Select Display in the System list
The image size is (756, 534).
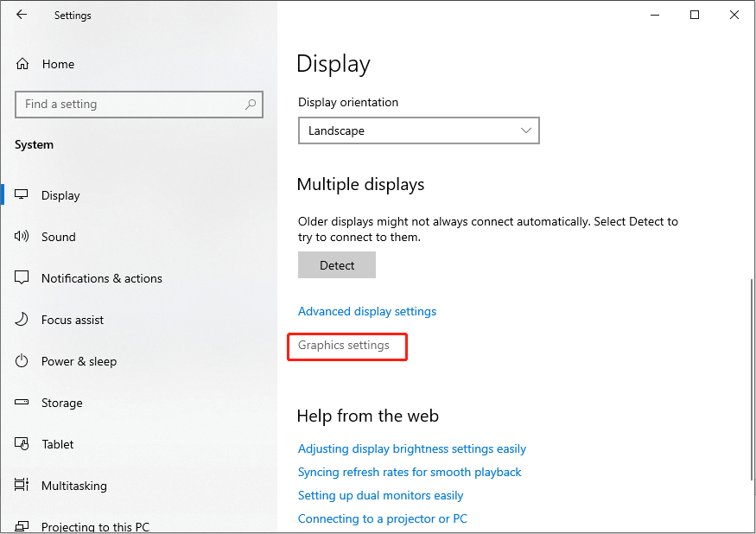pyautogui.click(x=60, y=195)
